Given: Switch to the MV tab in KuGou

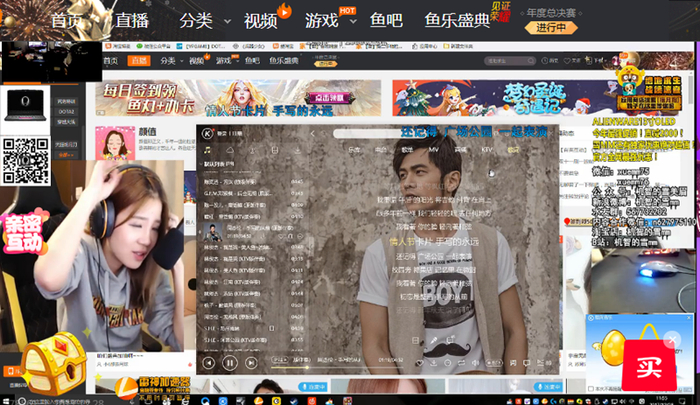Looking at the screenshot, I should point(433,150).
